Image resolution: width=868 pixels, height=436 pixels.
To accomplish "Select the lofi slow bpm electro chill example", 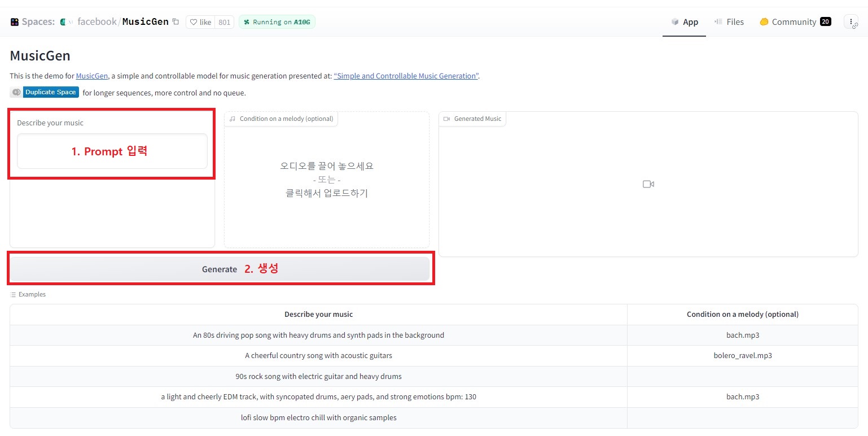I will point(318,418).
